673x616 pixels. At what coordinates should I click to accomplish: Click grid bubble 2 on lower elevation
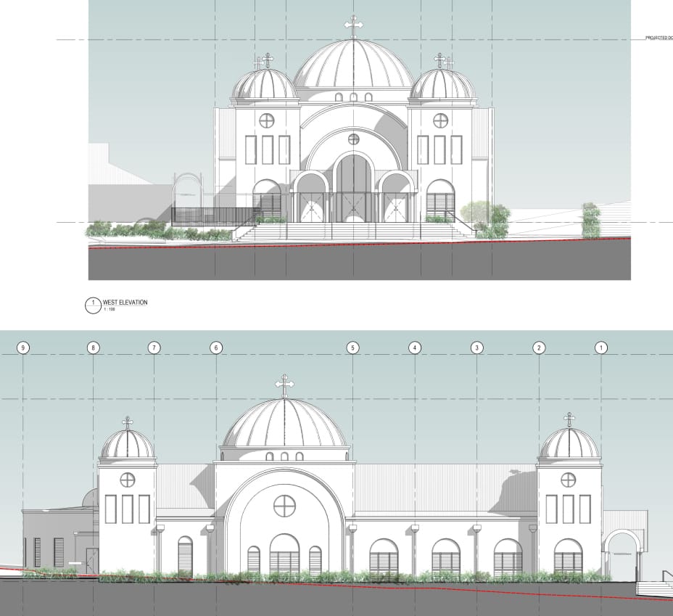tap(539, 348)
